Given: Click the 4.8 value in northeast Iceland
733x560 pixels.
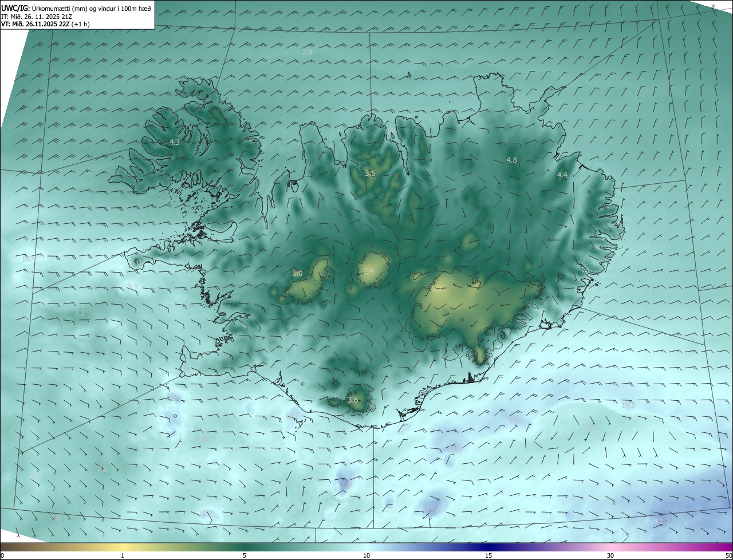Looking at the screenshot, I should tap(512, 160).
